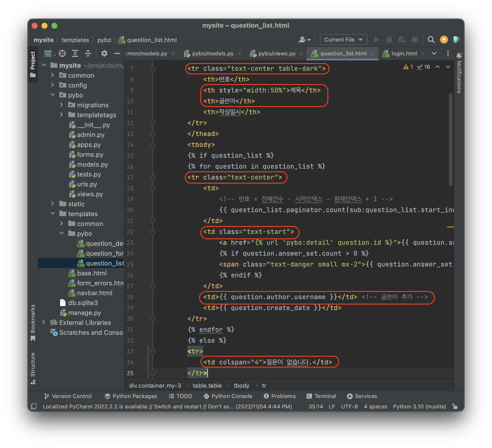
Task: Collapse the templates folder in project tree
Action: [x=53, y=214]
